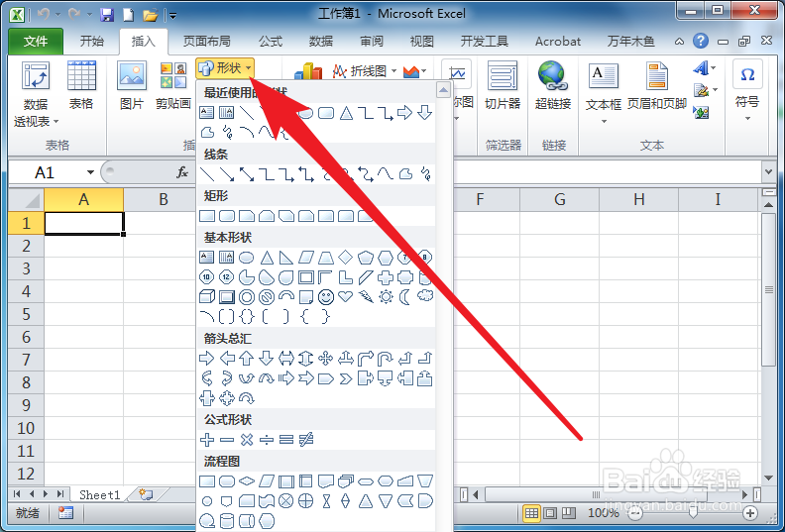
Task: Switch to the 页面布局 tab
Action: pos(207,41)
